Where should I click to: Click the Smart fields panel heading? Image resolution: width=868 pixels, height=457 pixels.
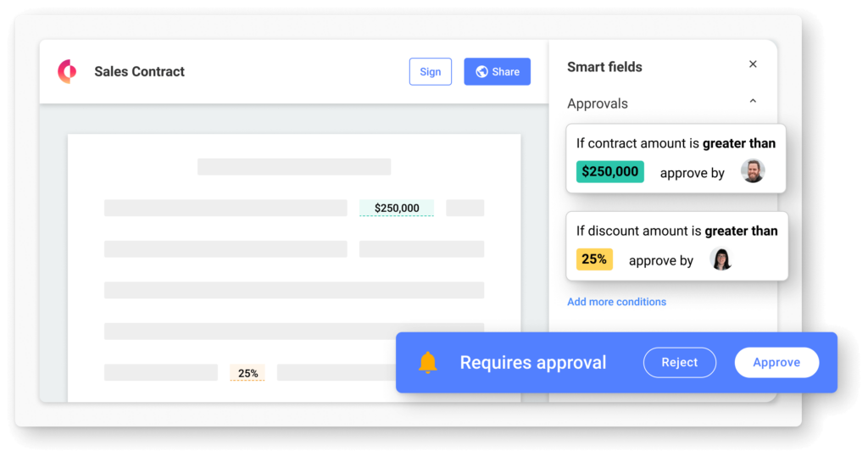[604, 67]
